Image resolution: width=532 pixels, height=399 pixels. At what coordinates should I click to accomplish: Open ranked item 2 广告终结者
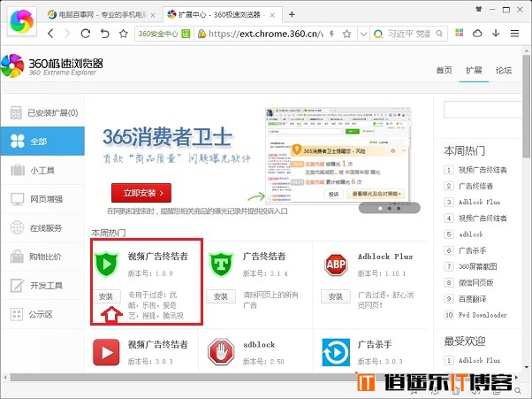click(x=475, y=186)
